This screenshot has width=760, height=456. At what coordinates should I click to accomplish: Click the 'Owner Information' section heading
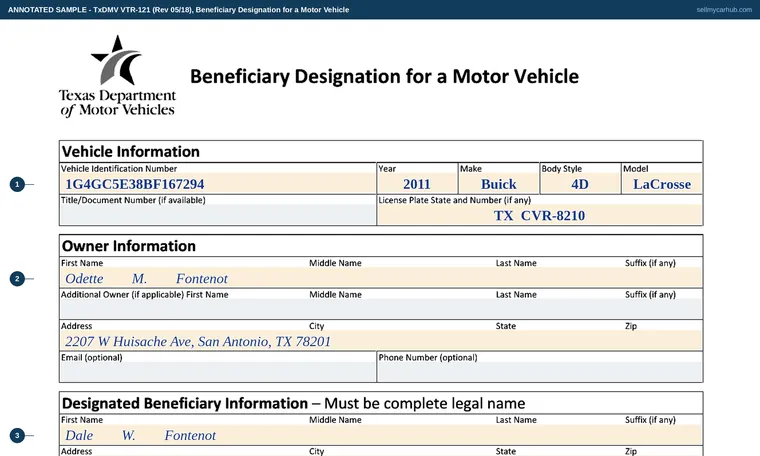128,246
